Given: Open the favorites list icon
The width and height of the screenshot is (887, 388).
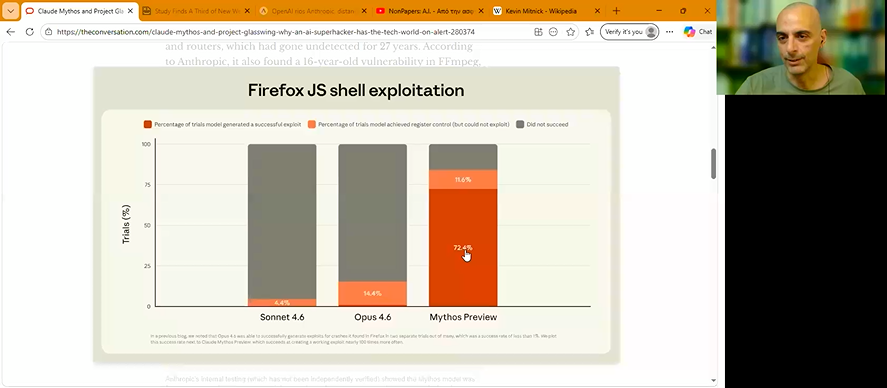Looking at the screenshot, I should coord(589,32).
